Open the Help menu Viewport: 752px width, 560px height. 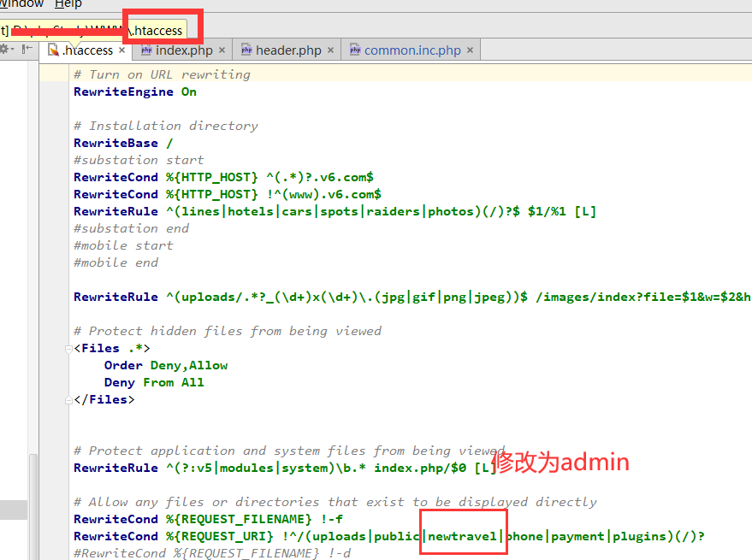click(68, 4)
